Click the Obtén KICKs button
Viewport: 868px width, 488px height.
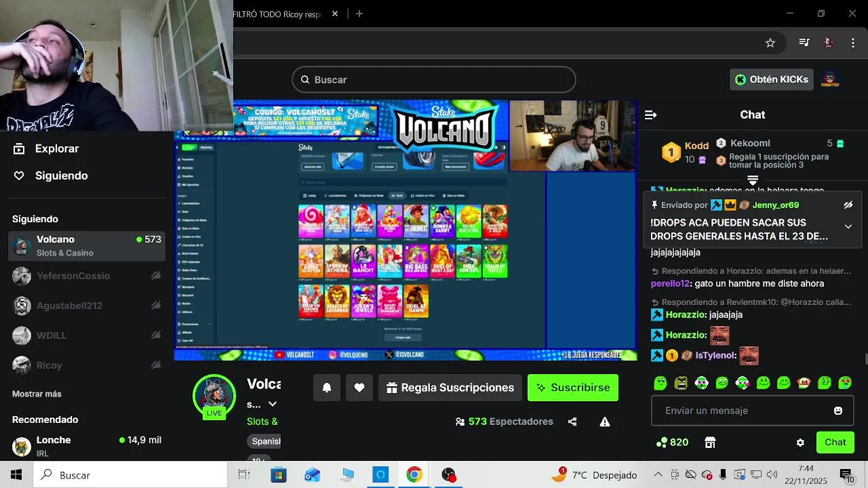[772, 79]
